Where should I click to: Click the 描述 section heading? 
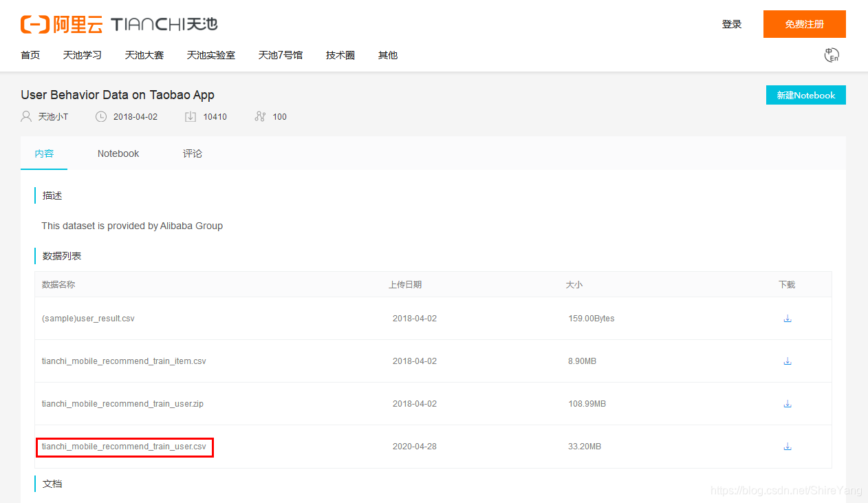(52, 195)
